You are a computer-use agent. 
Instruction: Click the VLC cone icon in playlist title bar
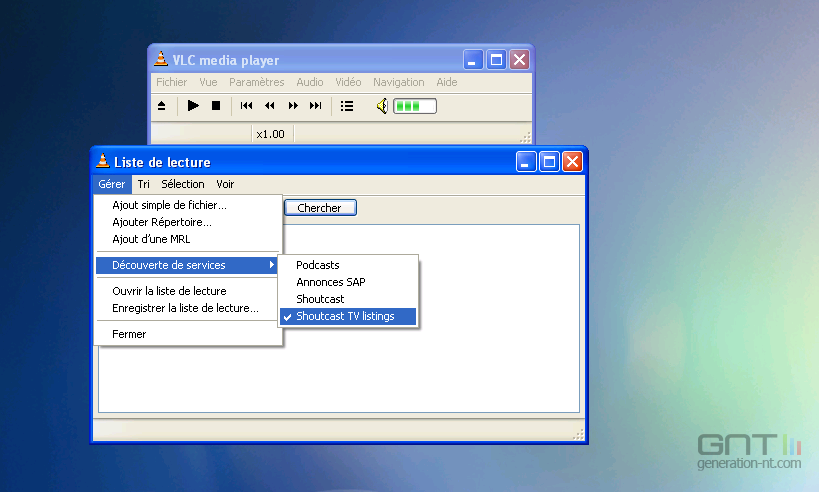[x=103, y=161]
